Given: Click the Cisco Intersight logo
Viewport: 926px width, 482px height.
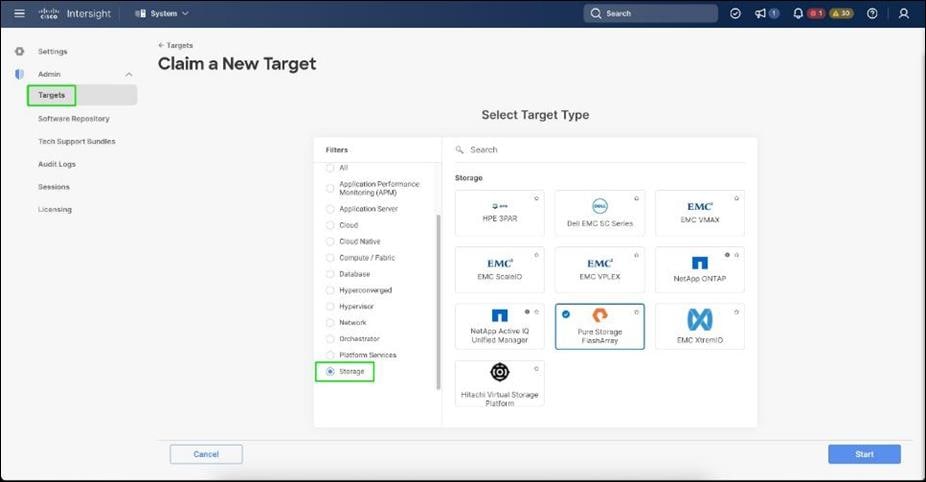Looking at the screenshot, I should tap(74, 13).
